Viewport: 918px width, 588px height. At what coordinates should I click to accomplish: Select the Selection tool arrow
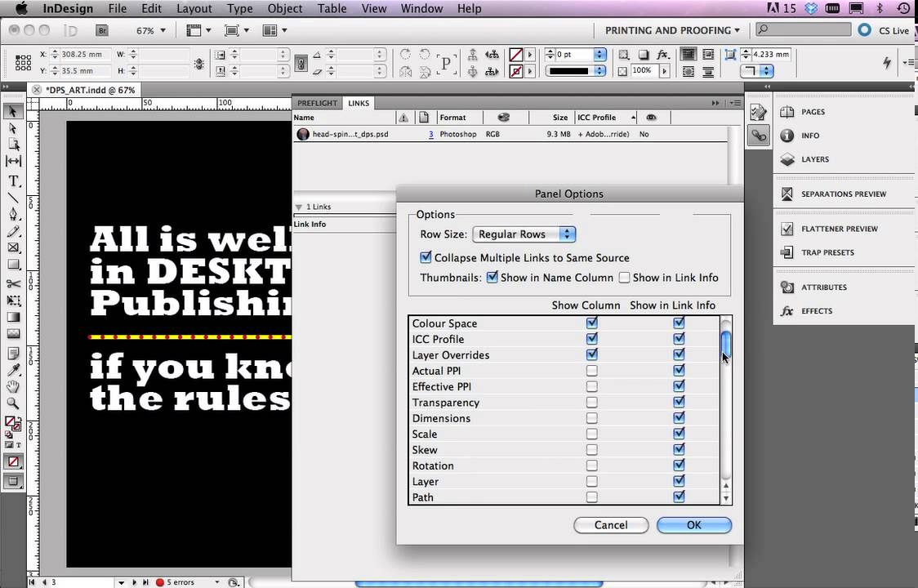point(13,111)
